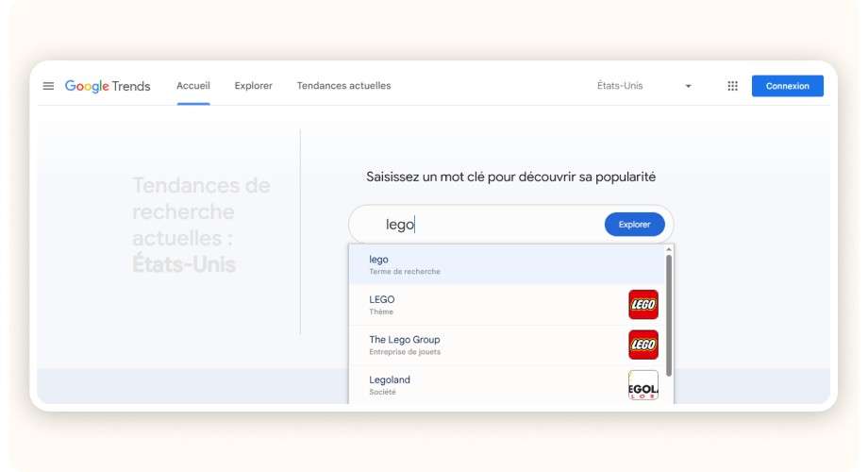Click the blue Explorer search button
Viewport: 868px width, 472px height.
634,225
